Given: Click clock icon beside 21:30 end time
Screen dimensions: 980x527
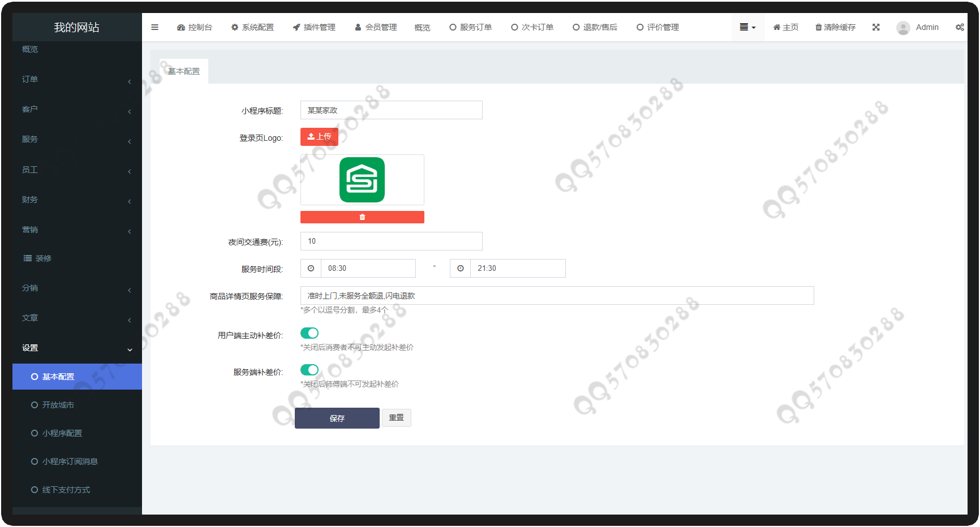Looking at the screenshot, I should [x=461, y=269].
